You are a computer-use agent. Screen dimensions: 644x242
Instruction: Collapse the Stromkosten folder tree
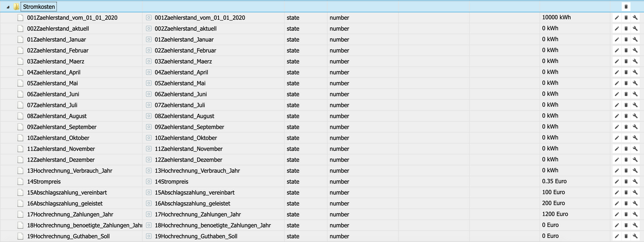(8, 7)
